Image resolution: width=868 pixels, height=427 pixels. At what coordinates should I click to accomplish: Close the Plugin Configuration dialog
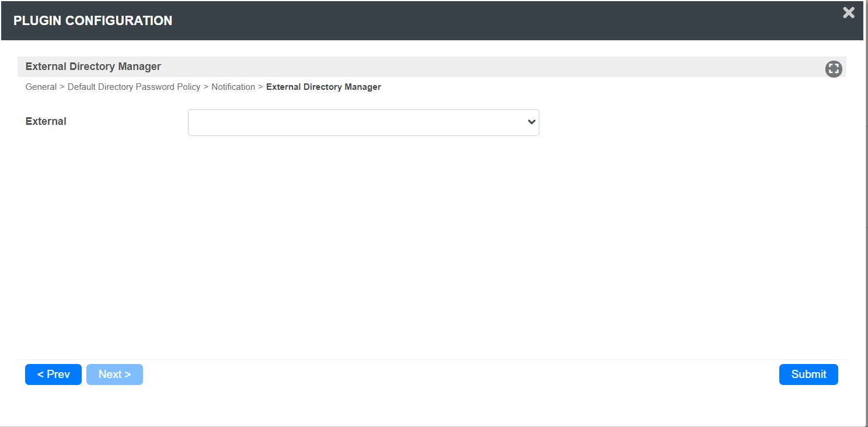(849, 13)
